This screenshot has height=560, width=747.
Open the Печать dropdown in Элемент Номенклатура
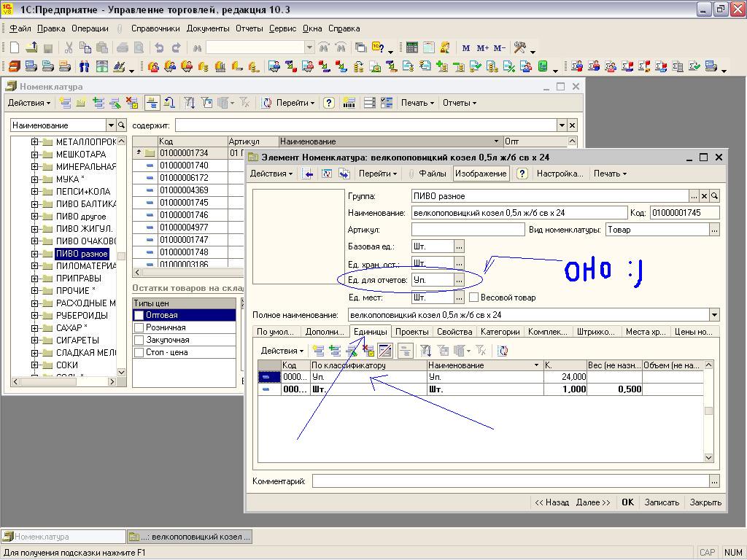610,174
